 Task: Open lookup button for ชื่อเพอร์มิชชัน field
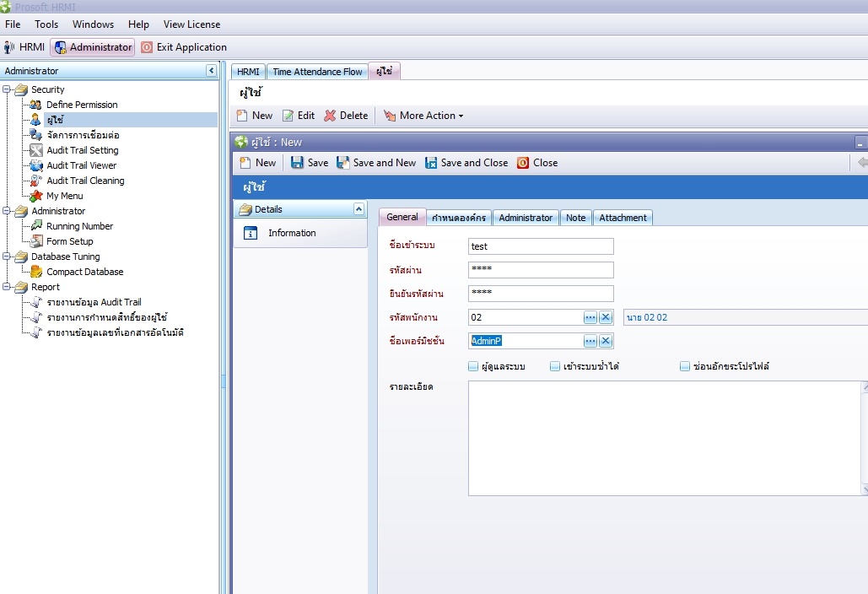click(x=590, y=341)
